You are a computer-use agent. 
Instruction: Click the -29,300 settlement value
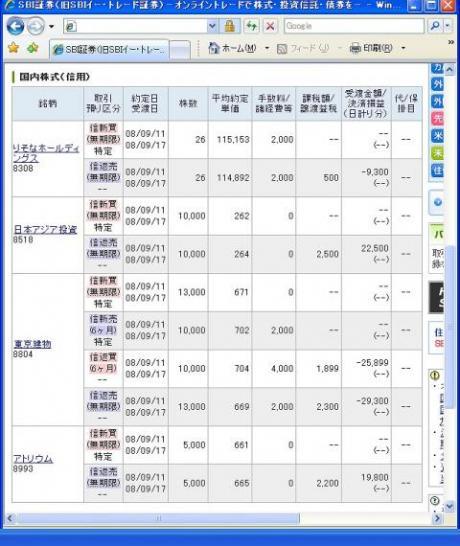pos(372,401)
